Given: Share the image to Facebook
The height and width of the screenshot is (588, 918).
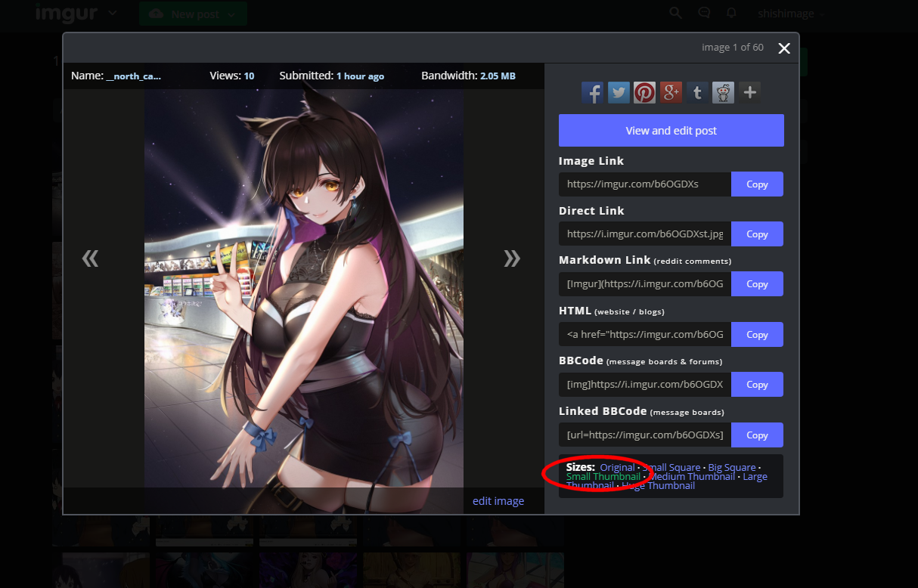Looking at the screenshot, I should (x=593, y=92).
